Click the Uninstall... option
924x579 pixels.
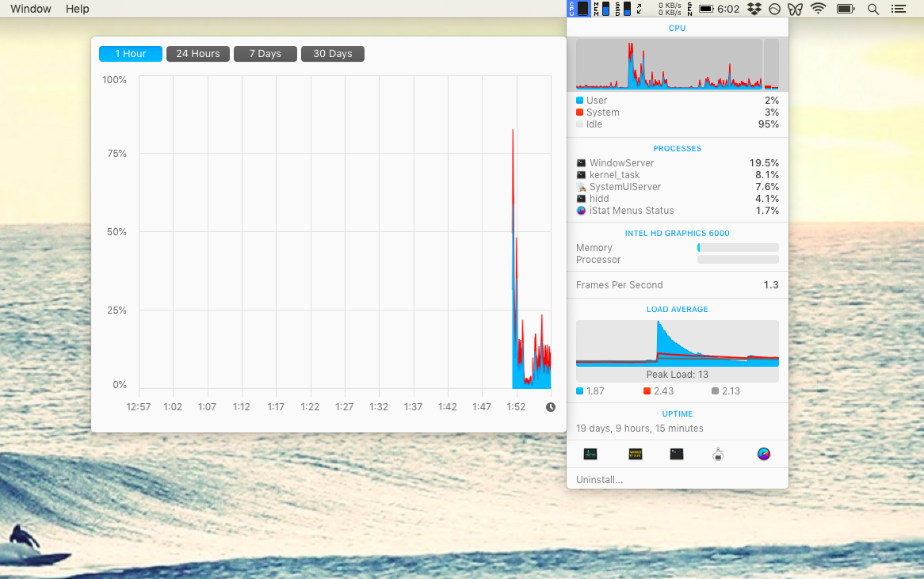pos(599,480)
